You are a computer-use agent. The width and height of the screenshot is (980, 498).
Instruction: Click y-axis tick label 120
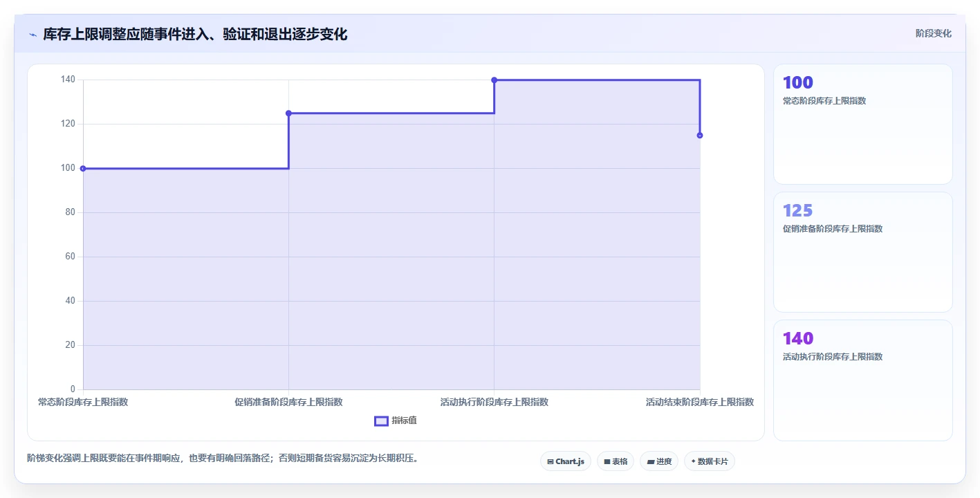click(x=68, y=124)
